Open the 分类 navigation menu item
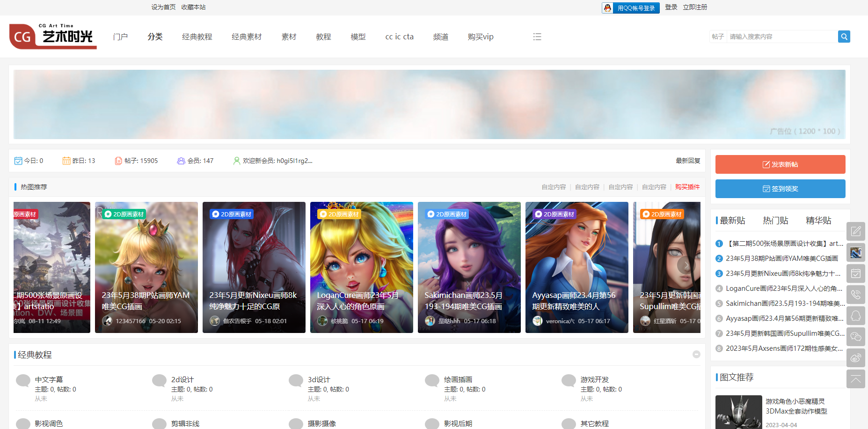This screenshot has height=429, width=868. pos(155,37)
